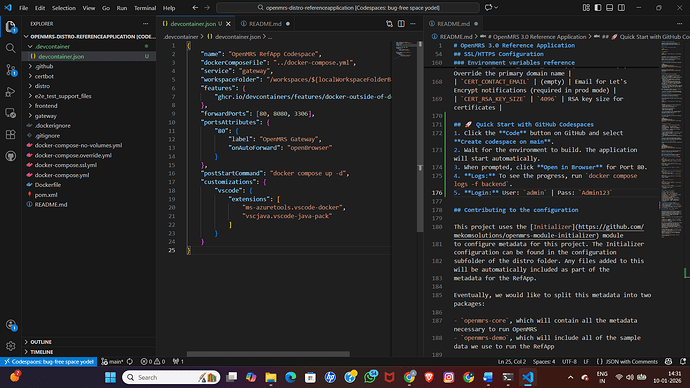Open the File menu
This screenshot has width=690, height=388.
(x=23, y=8)
